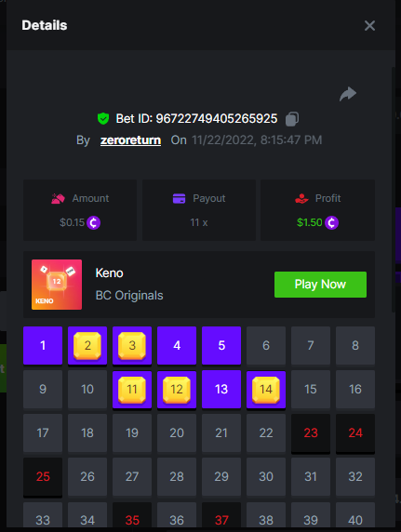Click the Bet ID number text
401x532 pixels.
click(x=216, y=119)
